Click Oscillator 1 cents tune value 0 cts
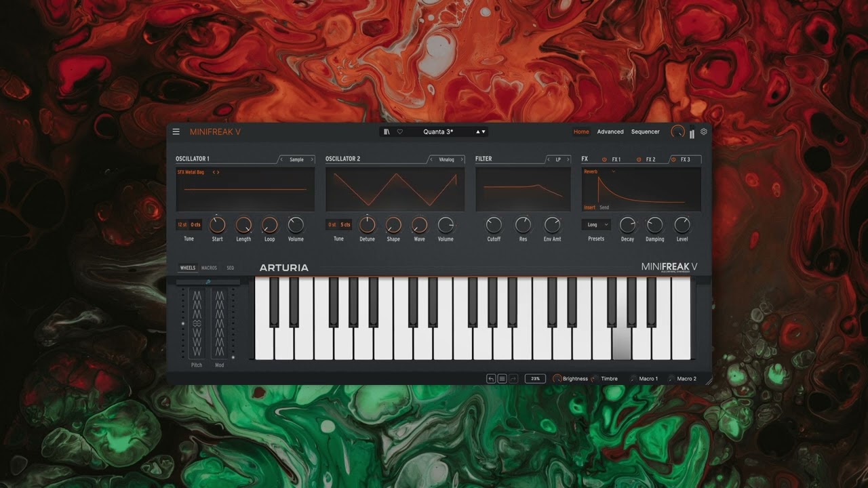The width and height of the screenshot is (868, 488). (x=195, y=224)
